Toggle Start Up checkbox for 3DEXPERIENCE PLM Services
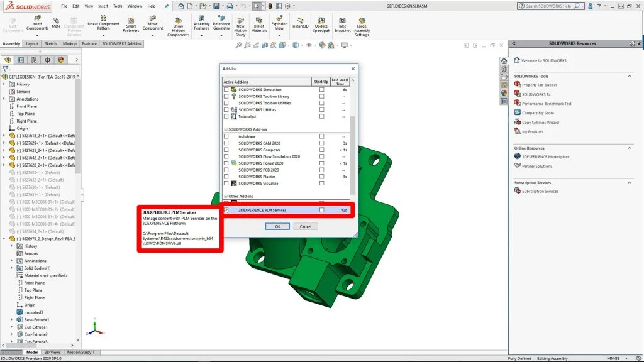This screenshot has width=644, height=362. click(x=322, y=210)
